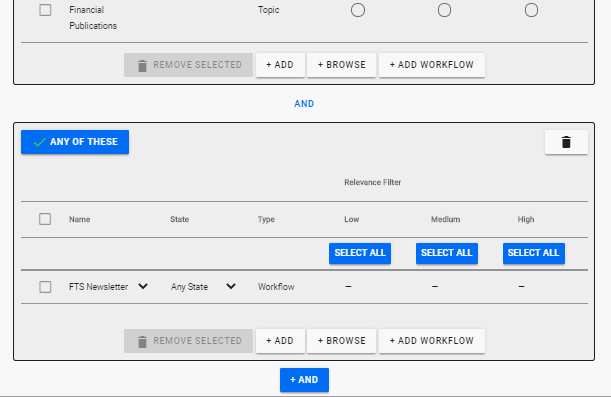Select Low relevance for Financial Publications

(x=358, y=10)
